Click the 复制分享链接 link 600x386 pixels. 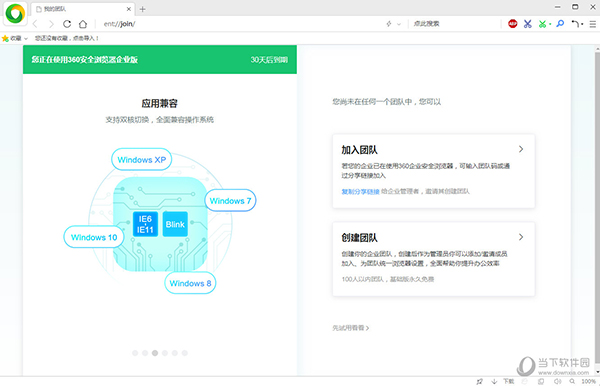(x=360, y=191)
